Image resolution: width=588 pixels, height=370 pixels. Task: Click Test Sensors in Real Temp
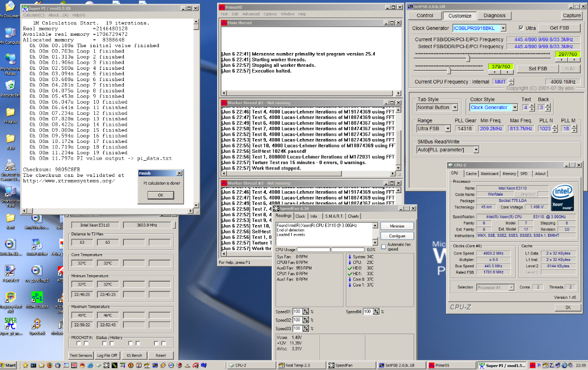[81, 355]
